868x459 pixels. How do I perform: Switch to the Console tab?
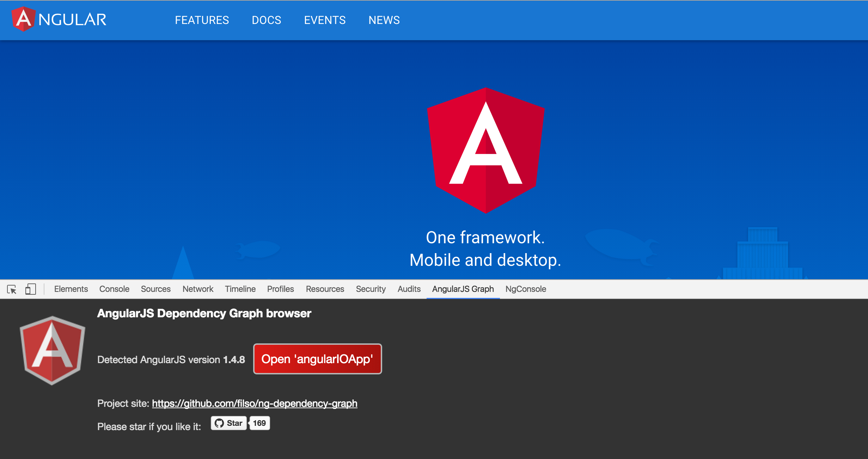114,289
